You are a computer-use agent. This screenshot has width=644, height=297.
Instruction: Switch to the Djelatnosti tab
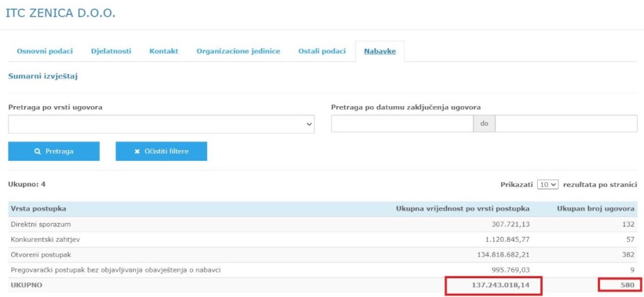pyautogui.click(x=111, y=51)
